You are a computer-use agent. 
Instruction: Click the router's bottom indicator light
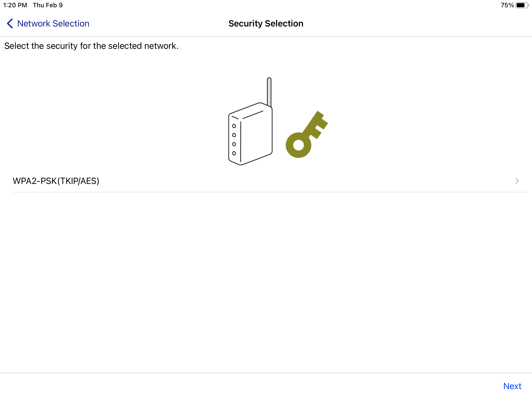(234, 153)
